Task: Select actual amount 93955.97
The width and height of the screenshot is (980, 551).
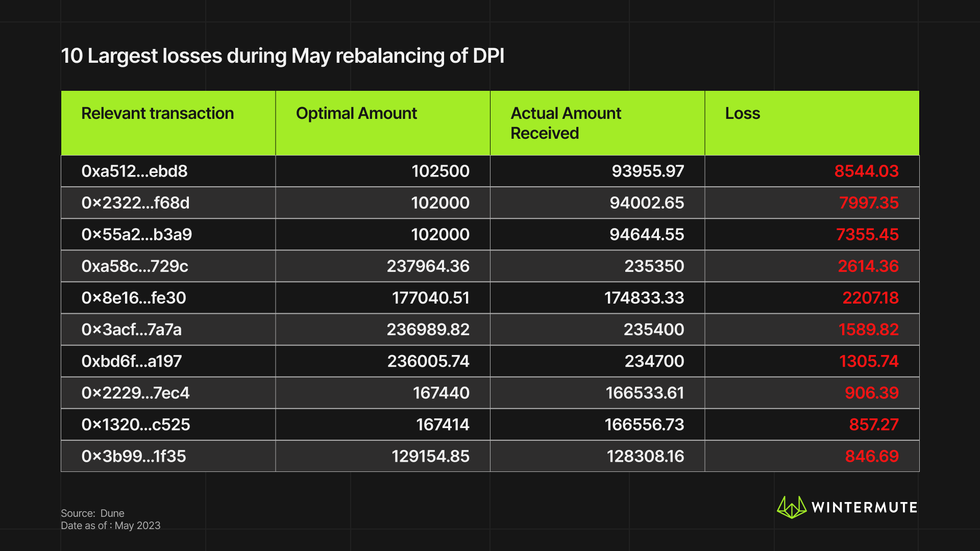Action: [648, 171]
